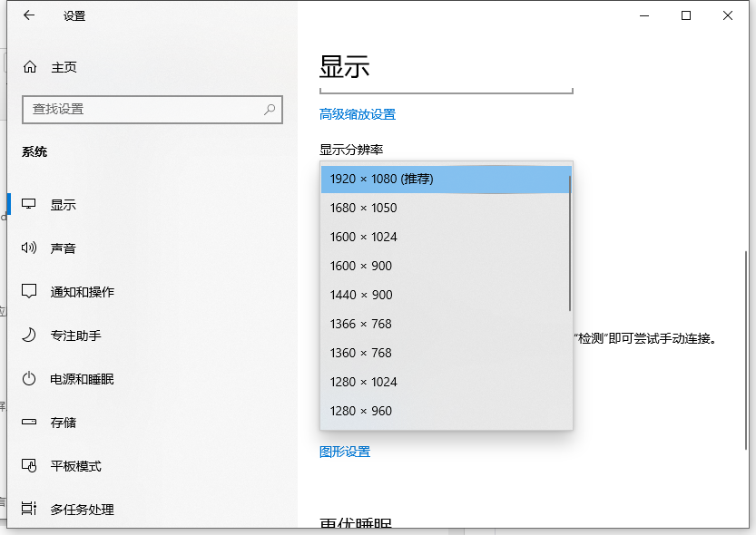Click the Home (主页) house icon
756x535 pixels.
point(30,67)
